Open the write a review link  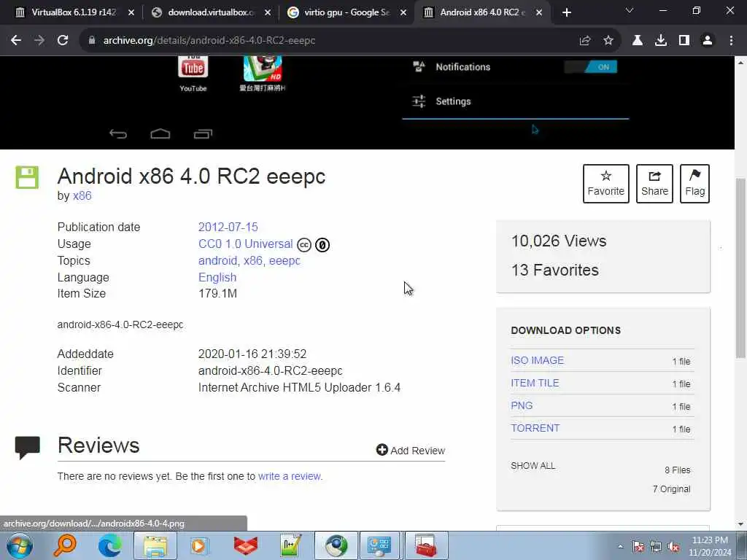pyautogui.click(x=289, y=476)
